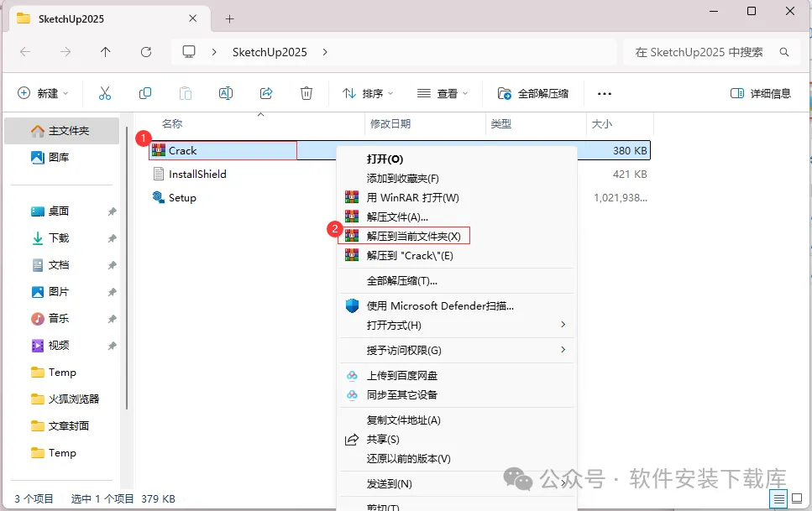Choose 打开(O) from context menu

(x=457, y=159)
